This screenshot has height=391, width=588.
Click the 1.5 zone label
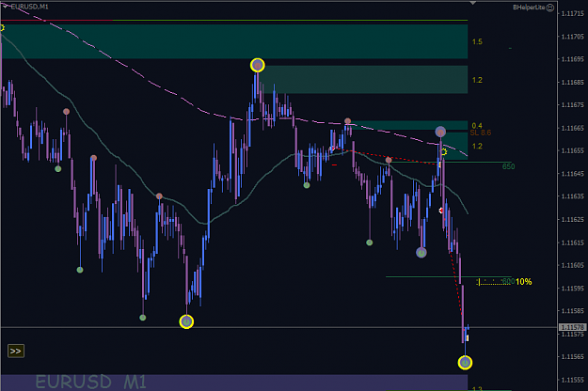tap(477, 41)
